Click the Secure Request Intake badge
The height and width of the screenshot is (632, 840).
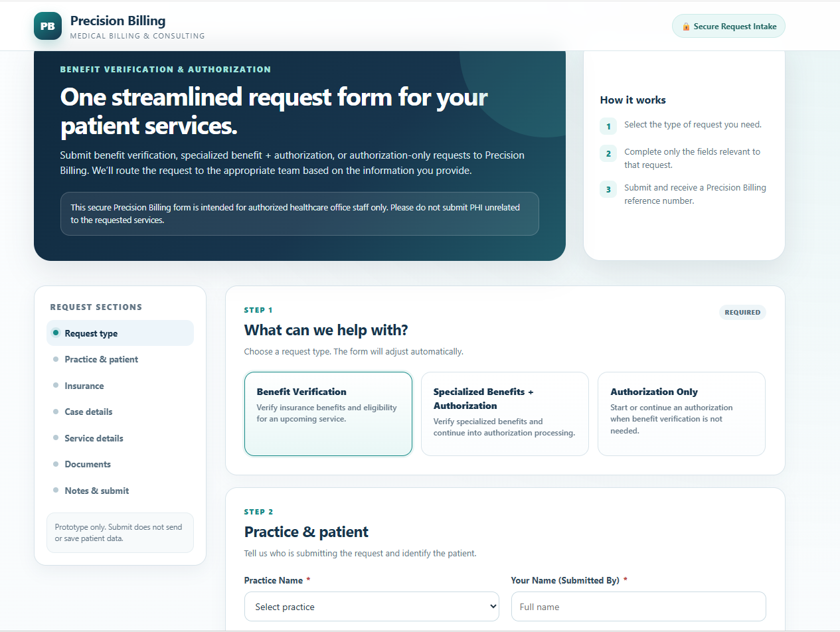click(x=728, y=27)
